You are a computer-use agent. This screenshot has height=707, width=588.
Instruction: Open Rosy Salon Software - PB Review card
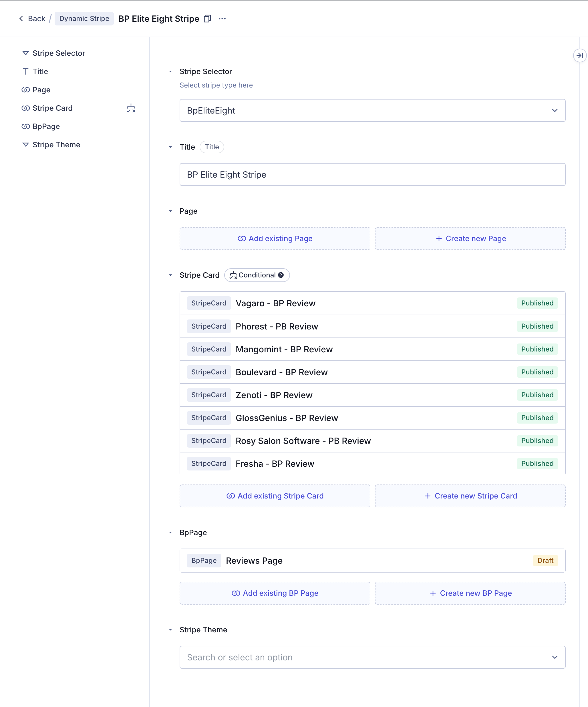click(372, 441)
